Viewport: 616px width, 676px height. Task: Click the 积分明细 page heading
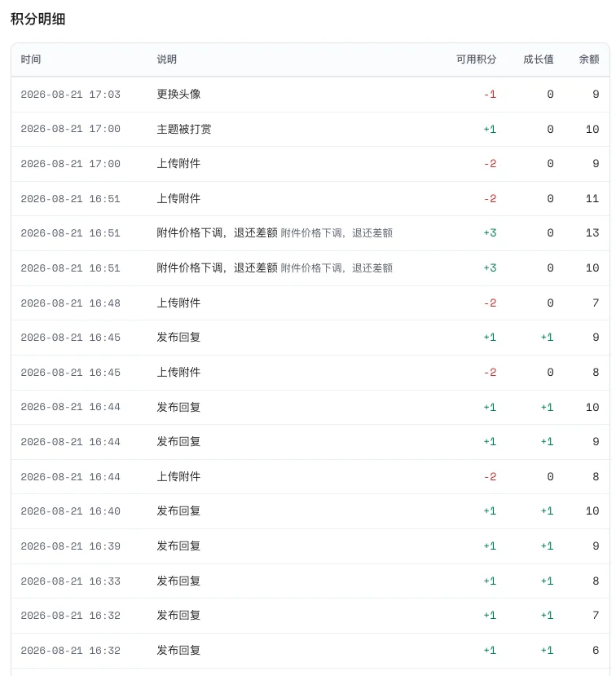(38, 19)
